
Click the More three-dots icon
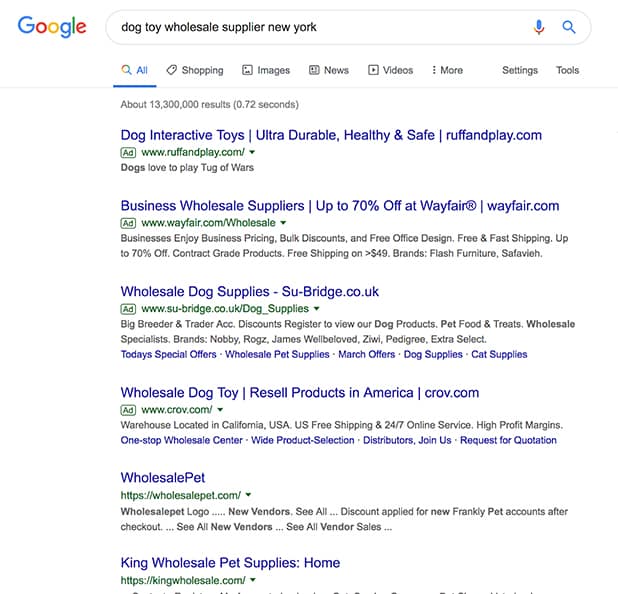(434, 70)
